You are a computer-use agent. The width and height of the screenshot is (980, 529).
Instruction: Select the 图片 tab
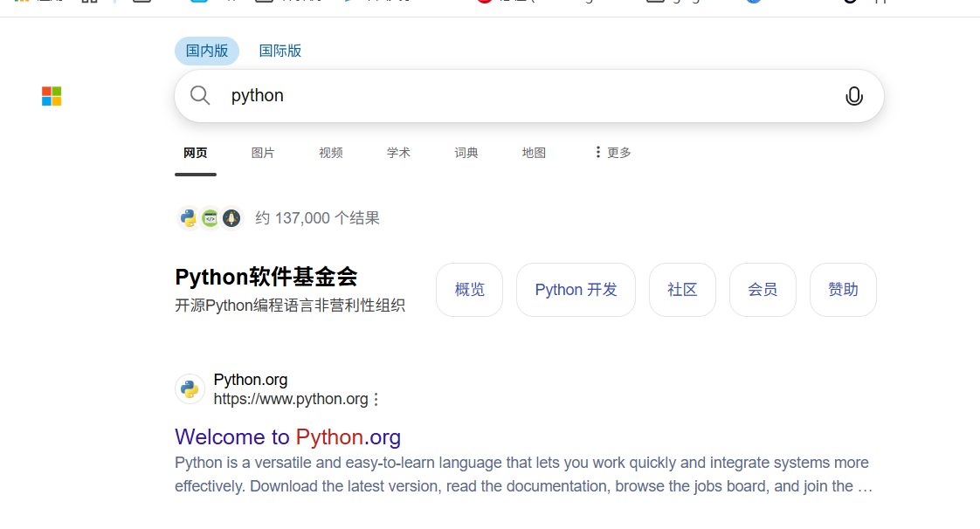point(263,153)
